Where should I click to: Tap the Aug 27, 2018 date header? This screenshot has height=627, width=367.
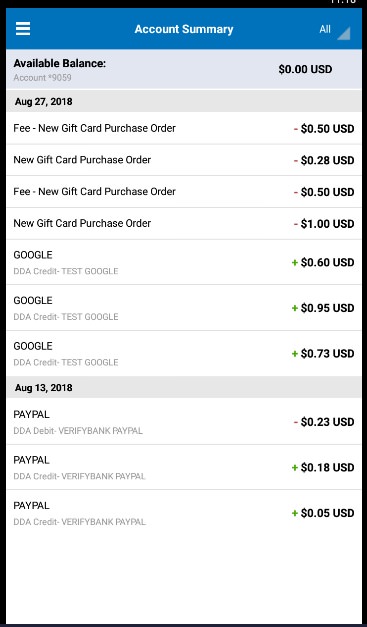pos(184,101)
